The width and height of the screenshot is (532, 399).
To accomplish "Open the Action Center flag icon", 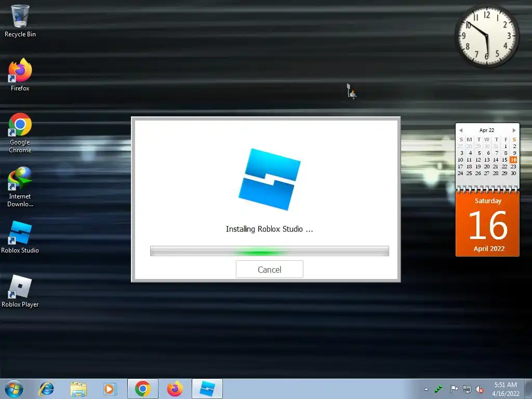I will pos(454,389).
